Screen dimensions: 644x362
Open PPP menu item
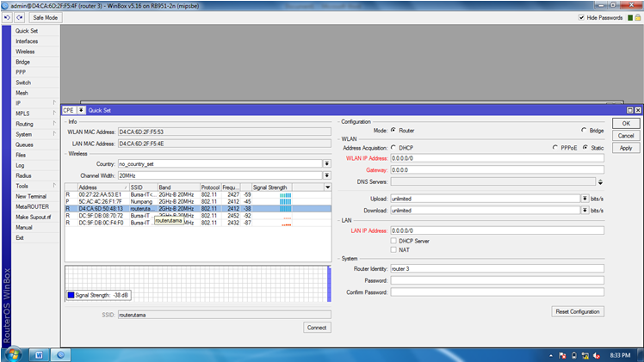[x=21, y=72]
